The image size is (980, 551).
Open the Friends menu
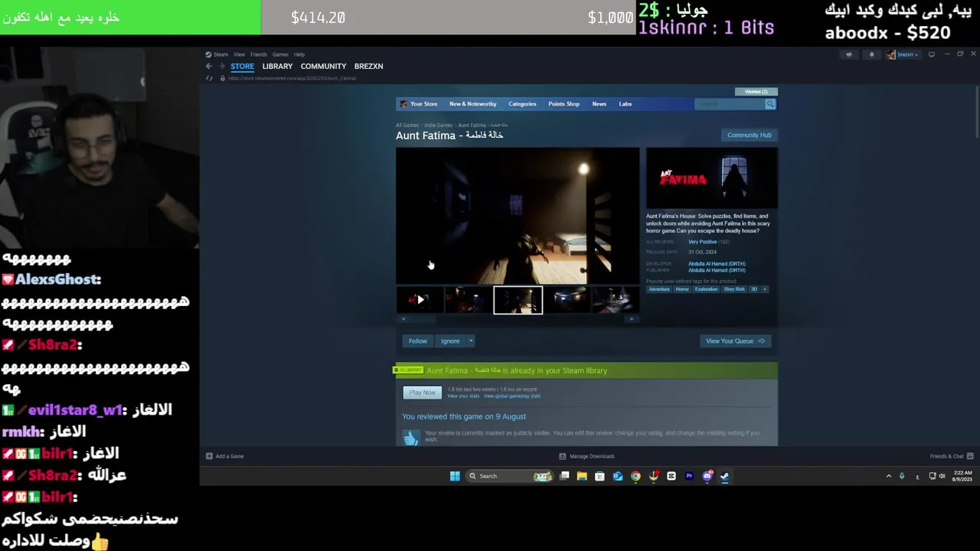point(259,54)
